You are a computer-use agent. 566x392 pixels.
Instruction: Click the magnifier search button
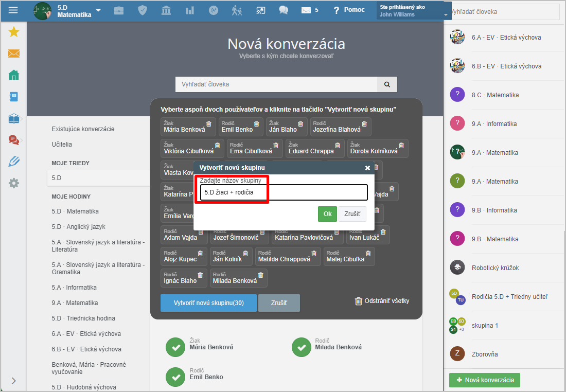tap(387, 84)
